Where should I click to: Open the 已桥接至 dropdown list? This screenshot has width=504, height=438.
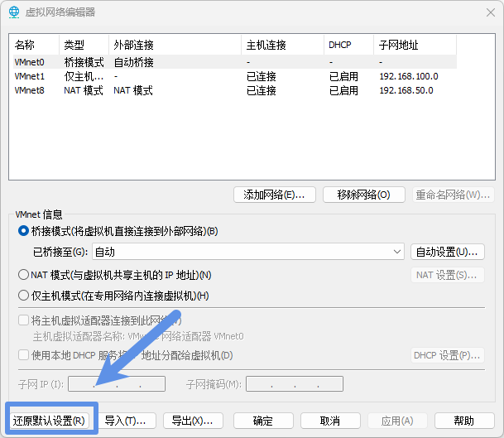pyautogui.click(x=247, y=252)
